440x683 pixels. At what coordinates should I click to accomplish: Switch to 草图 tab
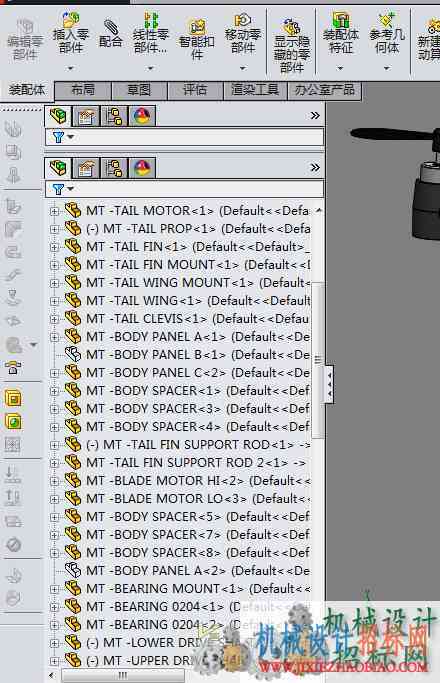pyautogui.click(x=139, y=90)
